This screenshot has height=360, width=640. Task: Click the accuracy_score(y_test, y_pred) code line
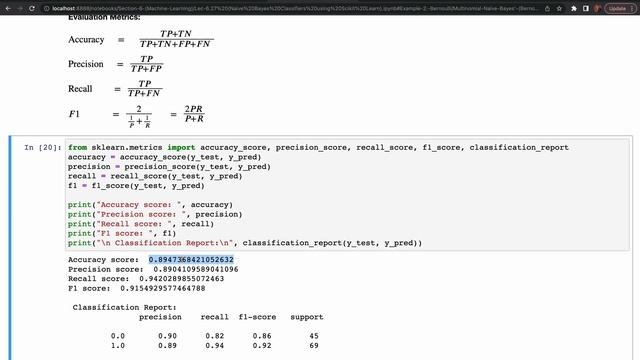point(164,157)
